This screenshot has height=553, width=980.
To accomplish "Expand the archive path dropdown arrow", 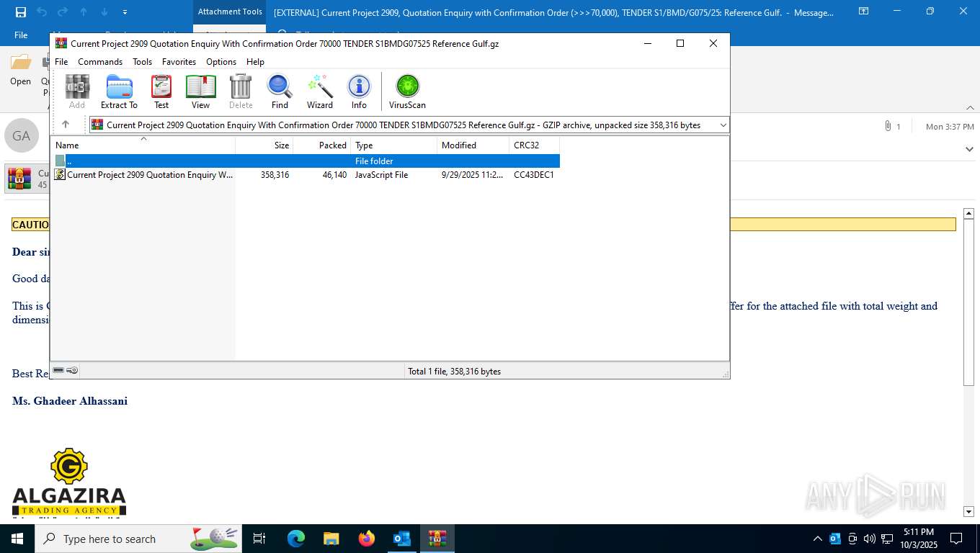I will 723,125.
